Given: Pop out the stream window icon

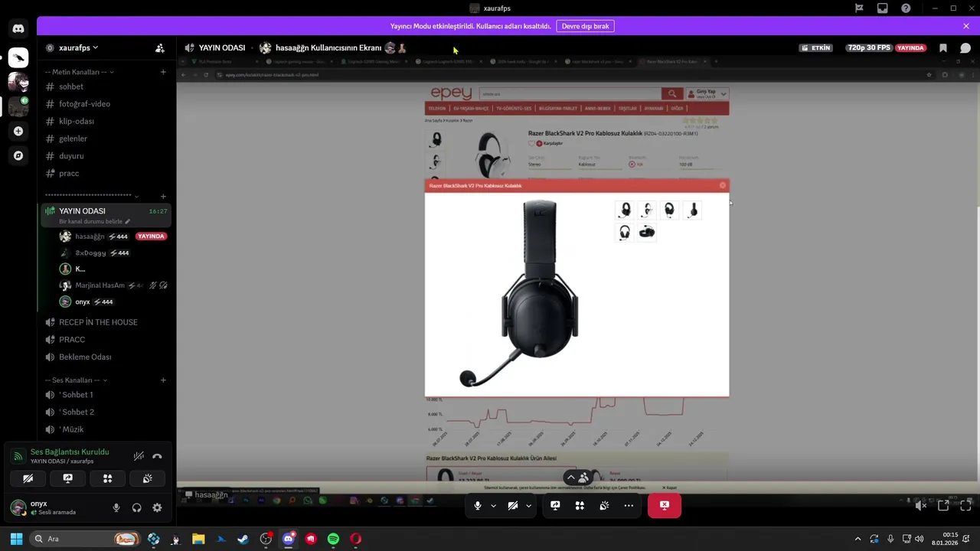Looking at the screenshot, I should (x=943, y=506).
